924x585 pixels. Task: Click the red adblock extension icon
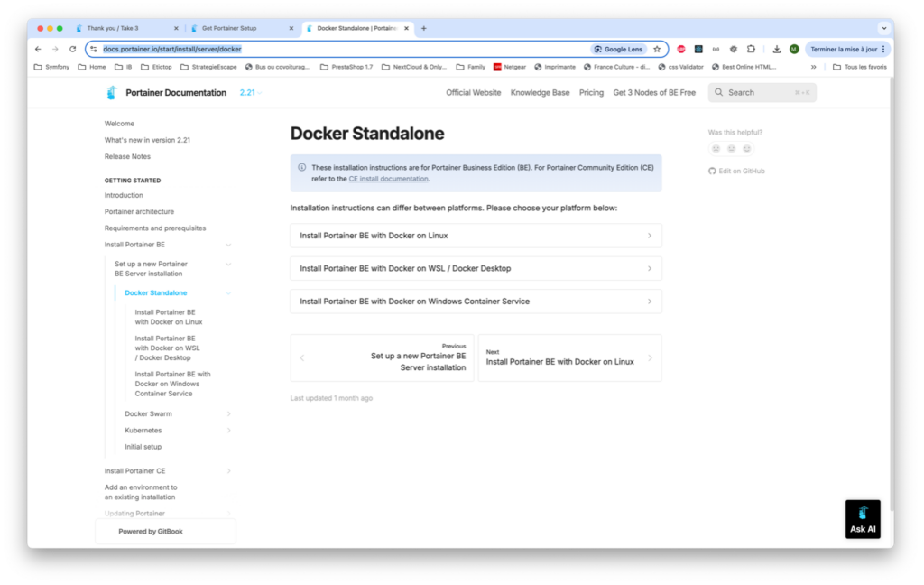point(681,49)
